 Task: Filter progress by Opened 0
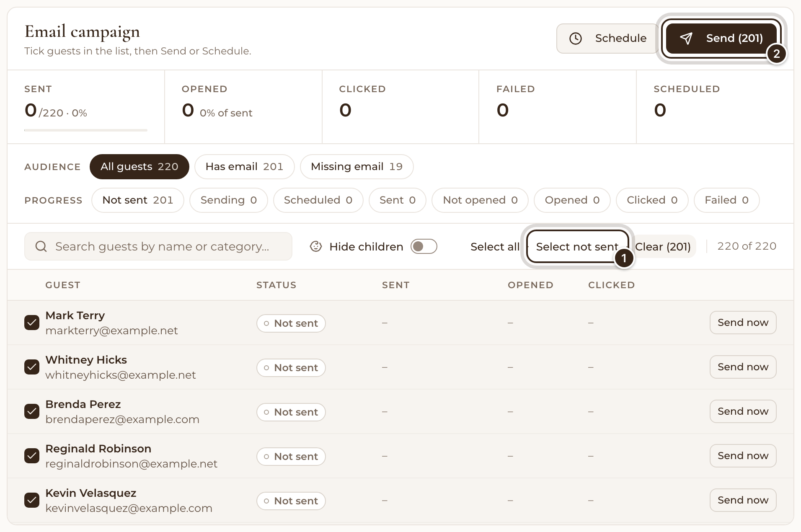point(572,200)
